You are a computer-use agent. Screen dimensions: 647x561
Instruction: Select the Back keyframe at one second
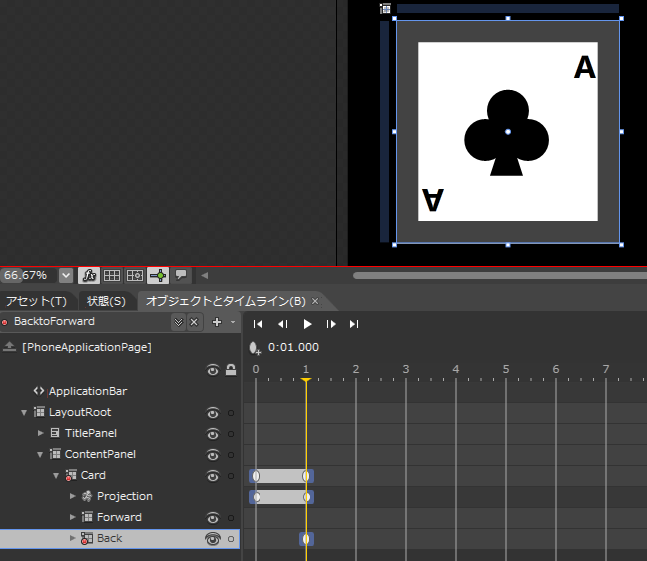tap(306, 539)
